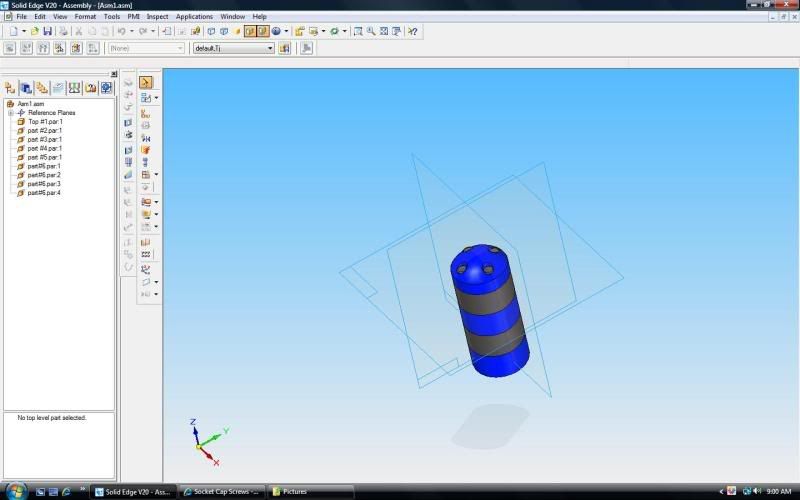Click the Help question mark icon
The image size is (800, 500).
click(x=412, y=32)
